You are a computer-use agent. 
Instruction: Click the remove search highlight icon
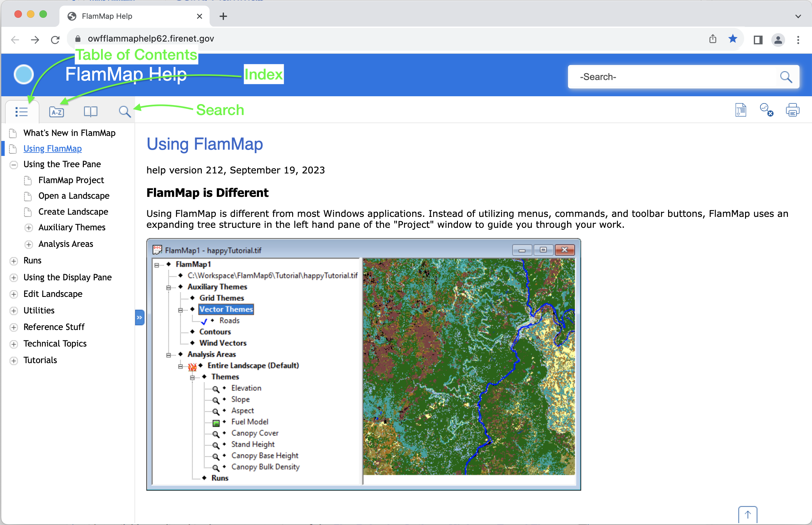[x=766, y=110]
